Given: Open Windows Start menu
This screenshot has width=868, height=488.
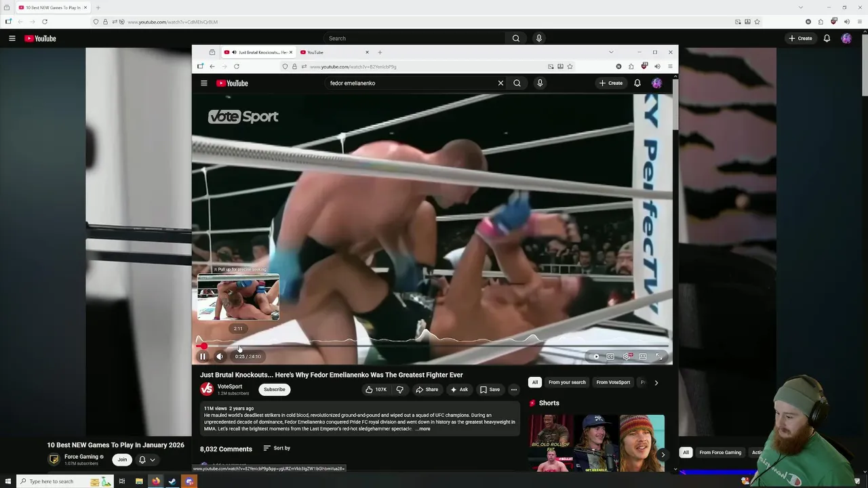Looking at the screenshot, I should tap(8, 481).
